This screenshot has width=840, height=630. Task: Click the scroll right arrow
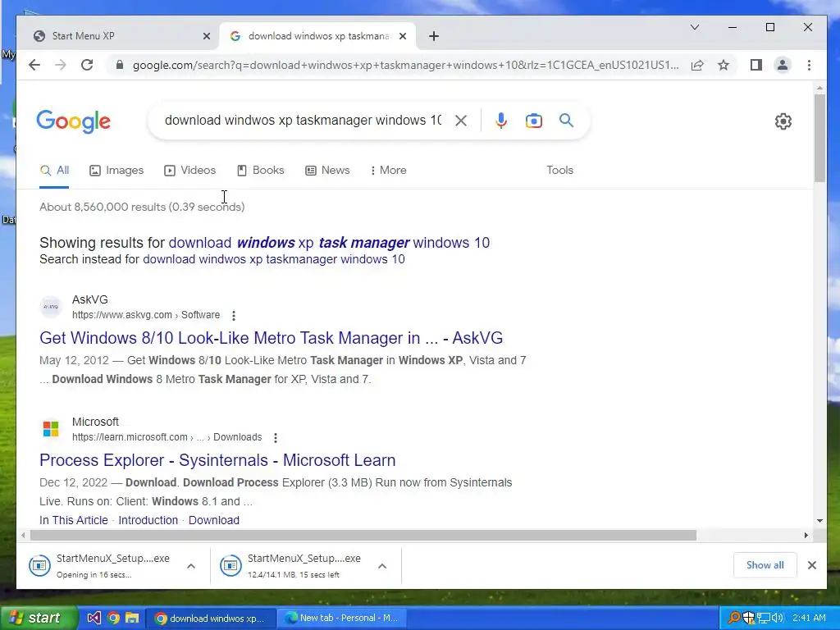(806, 535)
